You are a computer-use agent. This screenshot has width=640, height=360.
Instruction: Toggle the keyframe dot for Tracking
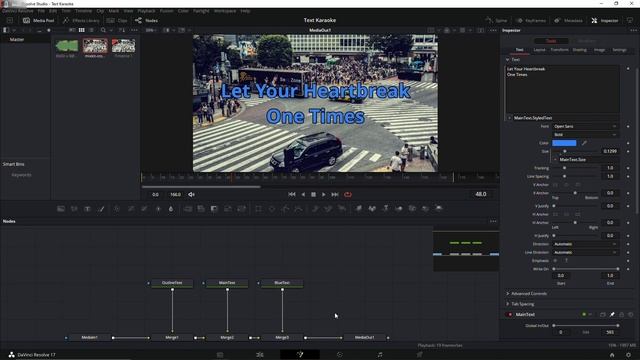coord(628,168)
